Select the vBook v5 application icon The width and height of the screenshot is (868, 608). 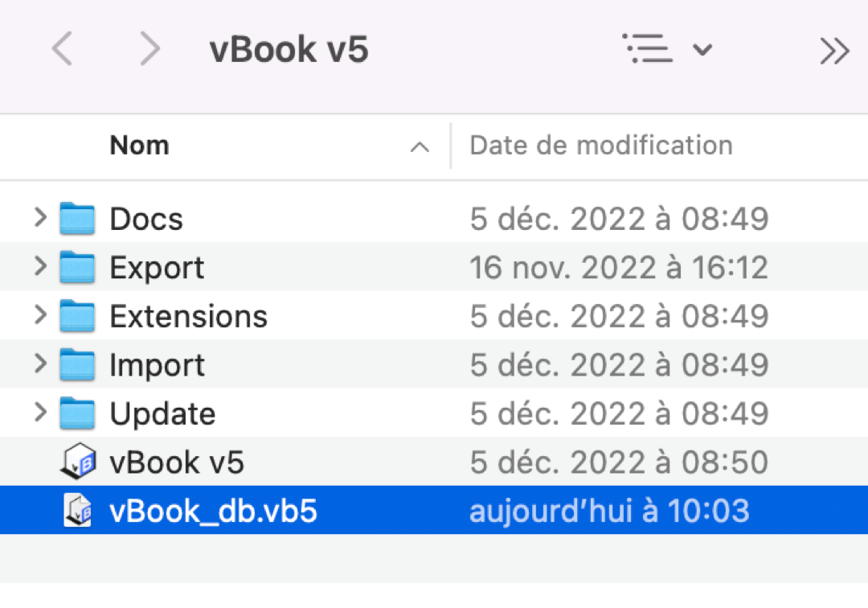(x=76, y=462)
